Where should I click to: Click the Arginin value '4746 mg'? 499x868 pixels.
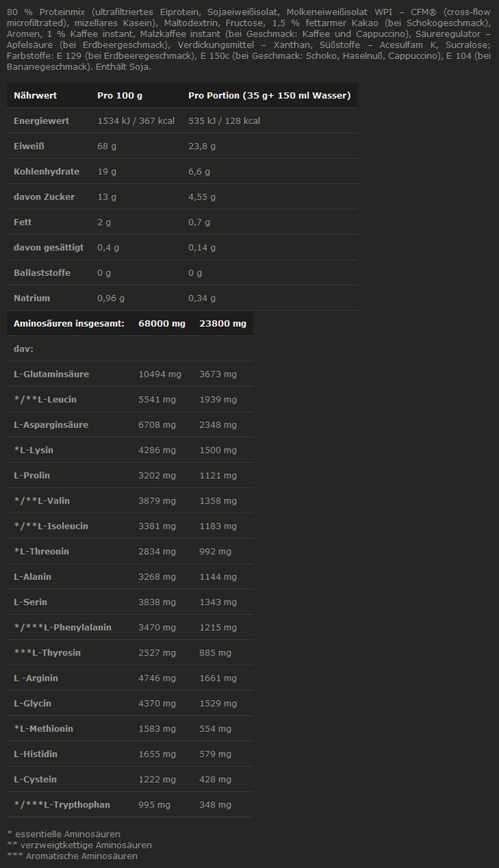coord(157,677)
